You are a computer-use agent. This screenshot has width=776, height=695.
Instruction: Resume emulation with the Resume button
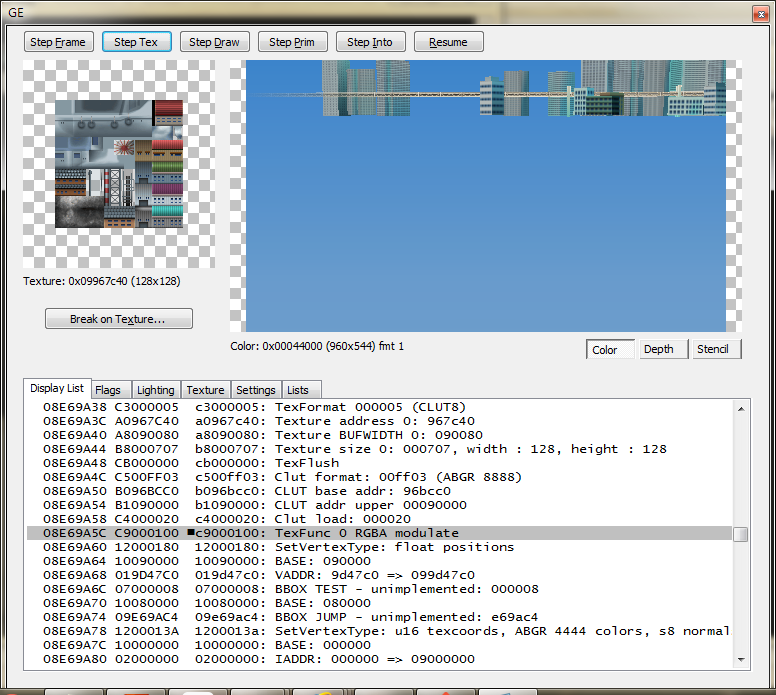[x=448, y=42]
